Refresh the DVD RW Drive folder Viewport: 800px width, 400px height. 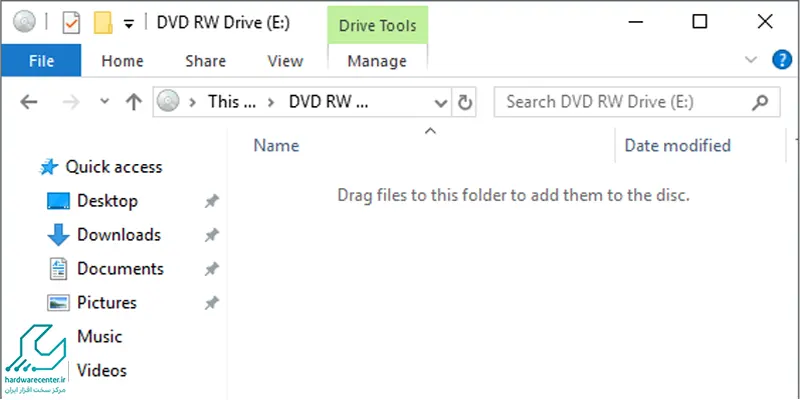pyautogui.click(x=464, y=101)
